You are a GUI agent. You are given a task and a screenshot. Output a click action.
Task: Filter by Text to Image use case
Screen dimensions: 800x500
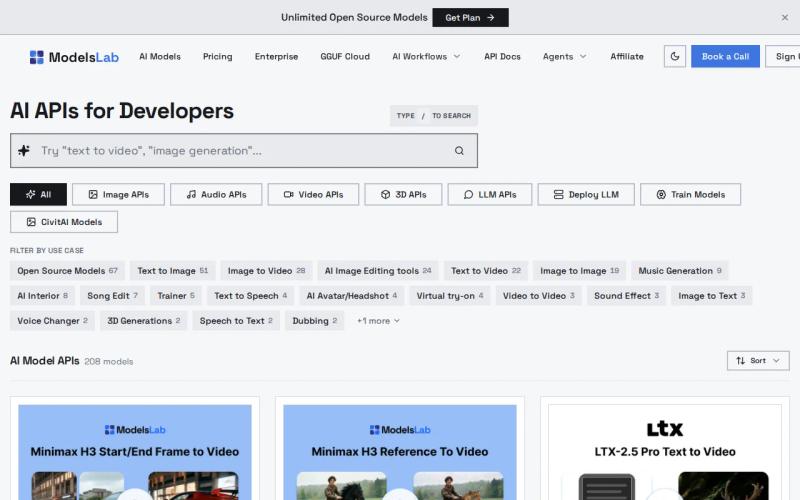(x=172, y=271)
